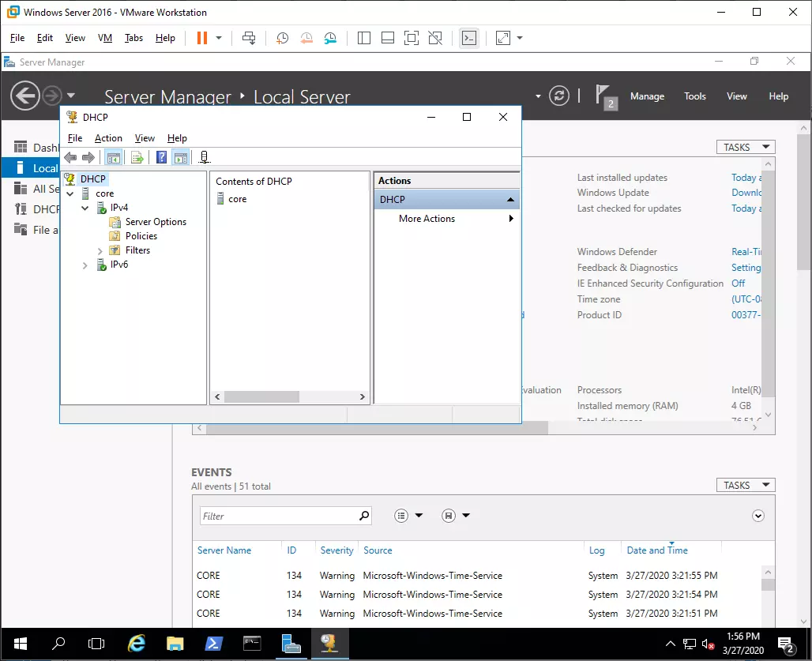Click the VMware console view icon

[469, 38]
